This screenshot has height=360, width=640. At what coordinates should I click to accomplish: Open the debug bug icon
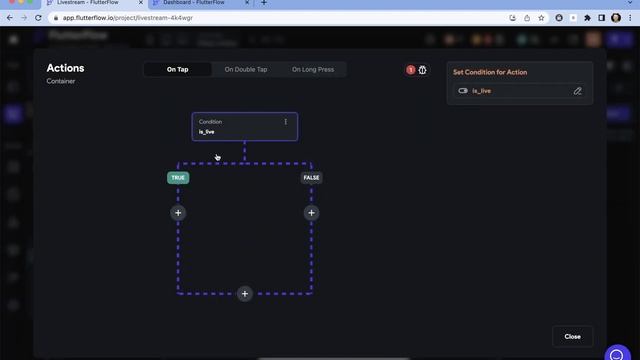[422, 70]
